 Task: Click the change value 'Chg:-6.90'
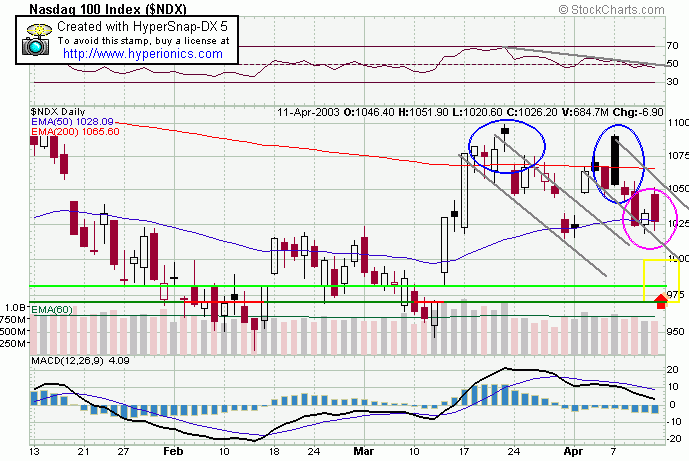click(x=638, y=113)
